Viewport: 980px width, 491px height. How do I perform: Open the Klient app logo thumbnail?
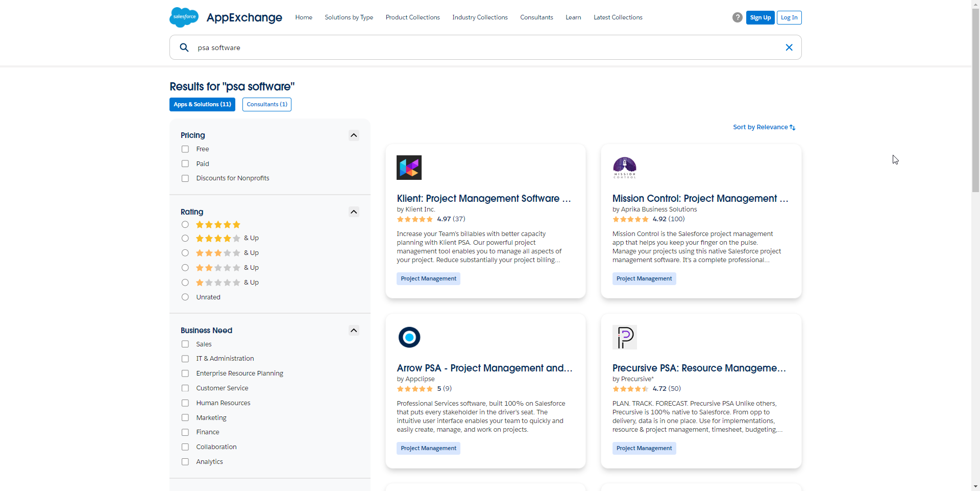[409, 168]
